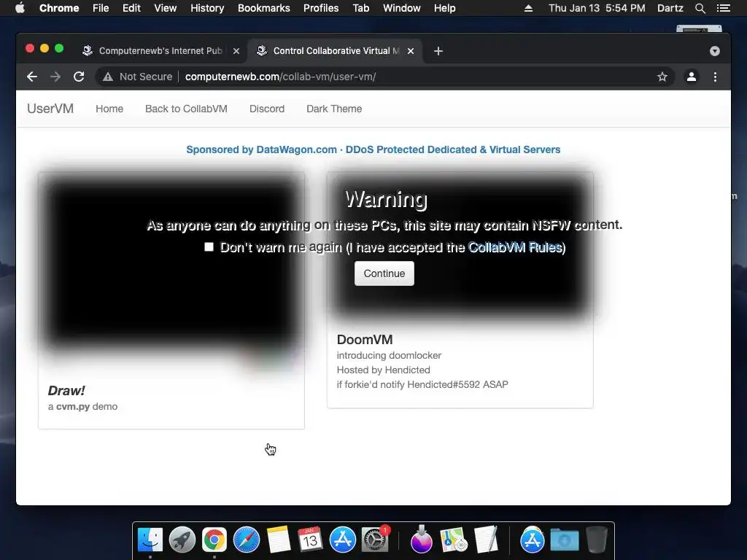Open Spotlight search icon
747x560 pixels.
[x=700, y=8]
